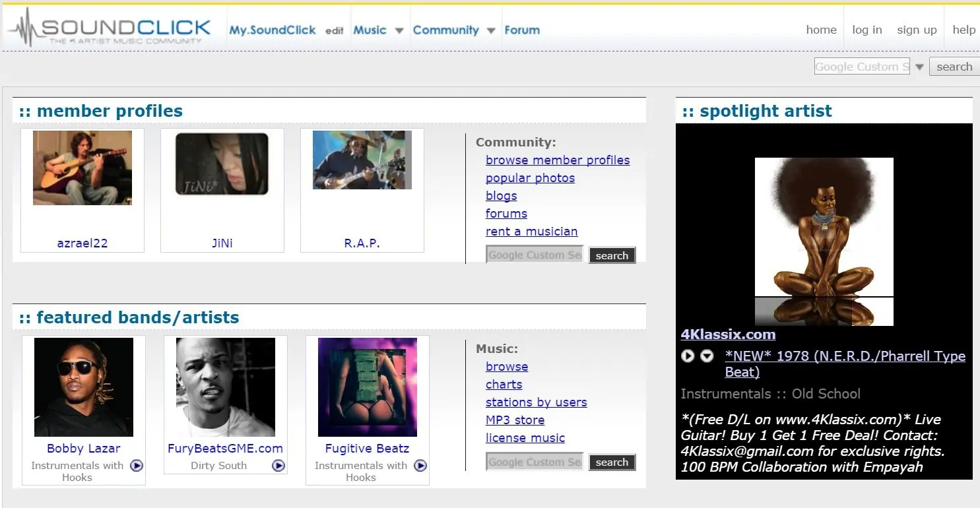Visit the R.A.P. member profile link
980x508 pixels.
point(362,243)
